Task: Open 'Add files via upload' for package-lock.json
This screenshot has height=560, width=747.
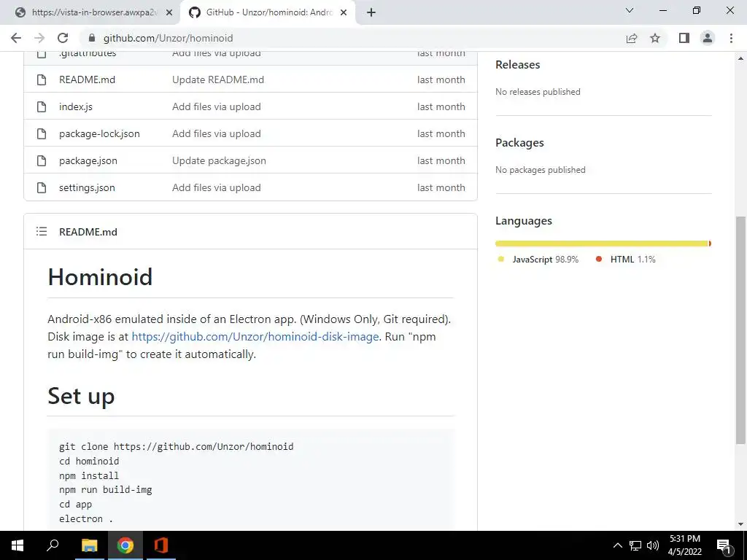Action: coord(217,134)
